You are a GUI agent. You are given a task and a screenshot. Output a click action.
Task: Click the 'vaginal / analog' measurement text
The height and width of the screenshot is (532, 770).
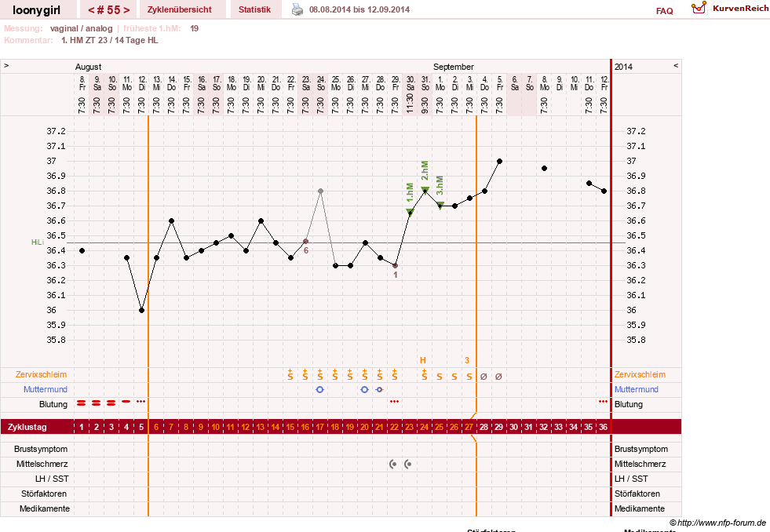tap(81, 28)
